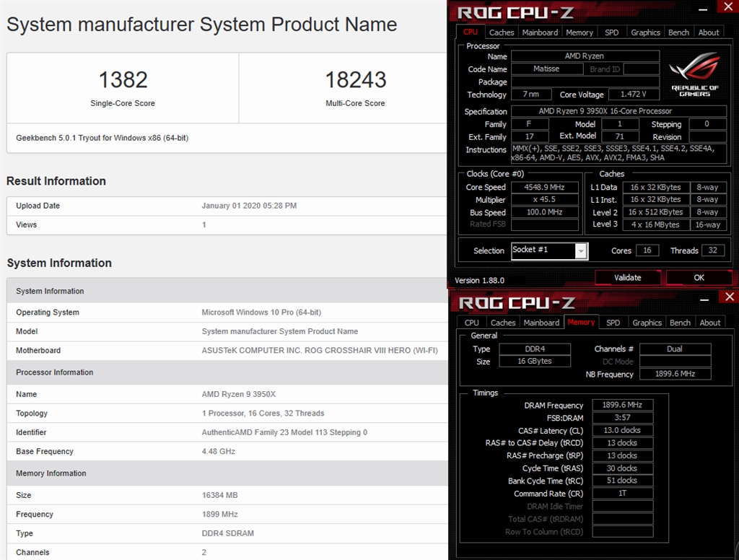
Task: Click the memory Size field 16 GBytes
Action: click(x=535, y=361)
